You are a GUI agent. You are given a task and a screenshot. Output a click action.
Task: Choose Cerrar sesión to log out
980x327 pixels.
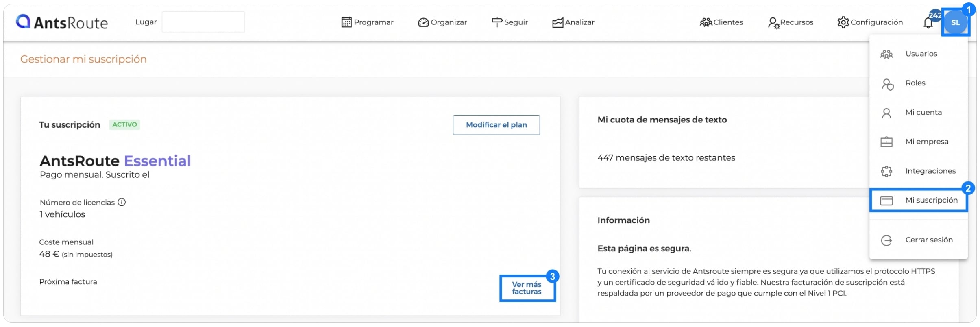919,240
